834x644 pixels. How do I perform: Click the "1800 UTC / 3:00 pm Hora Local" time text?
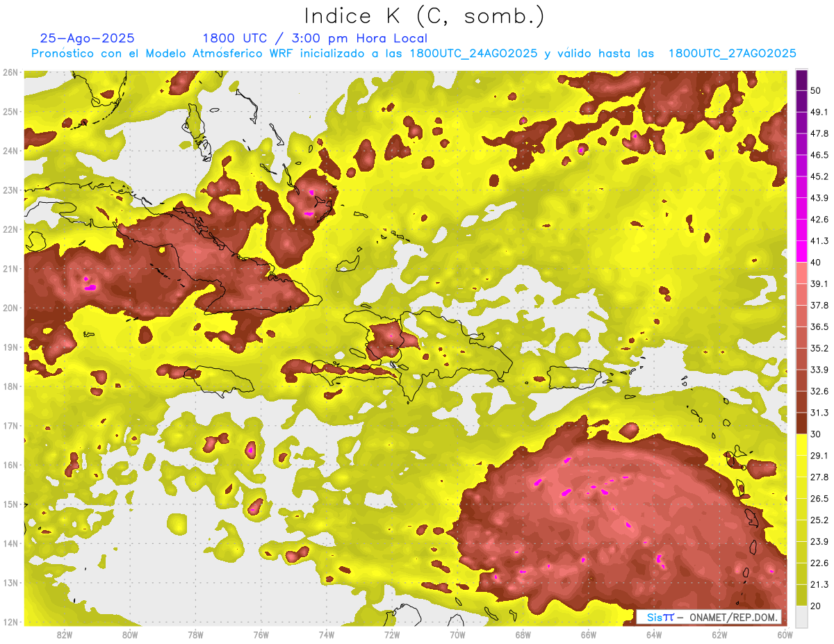tap(315, 38)
